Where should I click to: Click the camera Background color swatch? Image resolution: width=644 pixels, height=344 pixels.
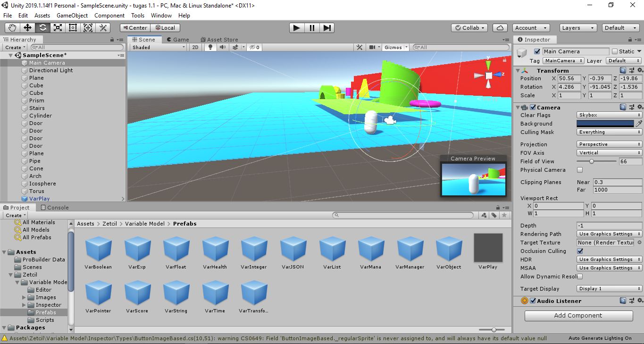pos(605,123)
